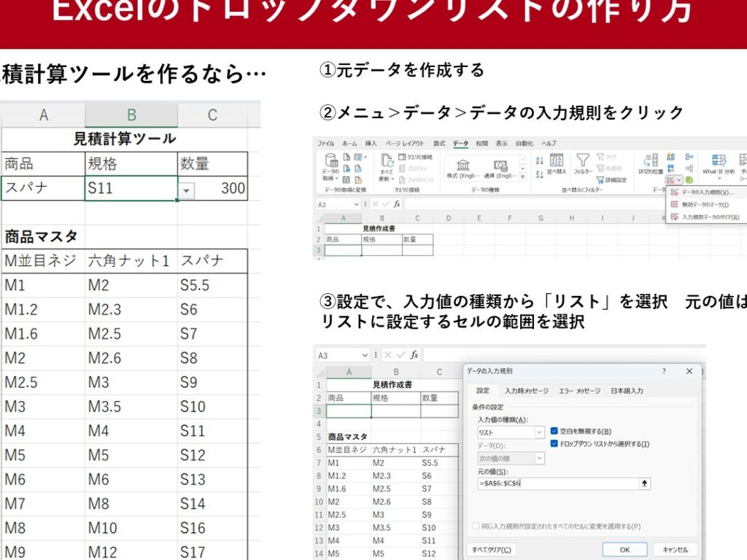Image resolution: width=747 pixels, height=560 pixels.
Task: Click the 区切り位置 text-to-columns icon
Action: pyautogui.click(x=651, y=160)
